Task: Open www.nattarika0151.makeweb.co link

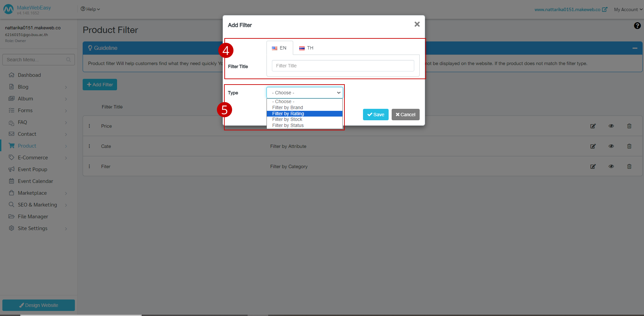Action: (x=568, y=9)
